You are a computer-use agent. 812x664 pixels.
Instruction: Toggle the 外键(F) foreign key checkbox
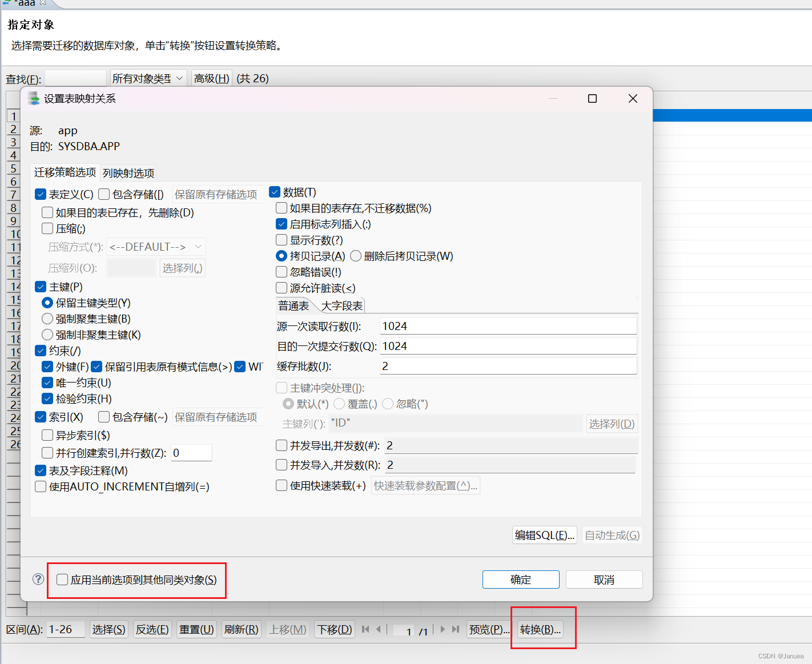coord(47,367)
